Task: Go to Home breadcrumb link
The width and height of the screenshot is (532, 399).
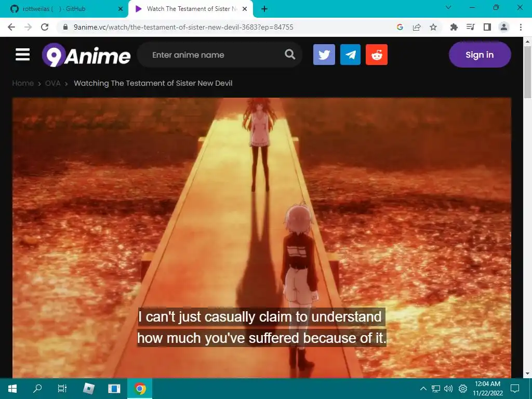Action: point(23,83)
